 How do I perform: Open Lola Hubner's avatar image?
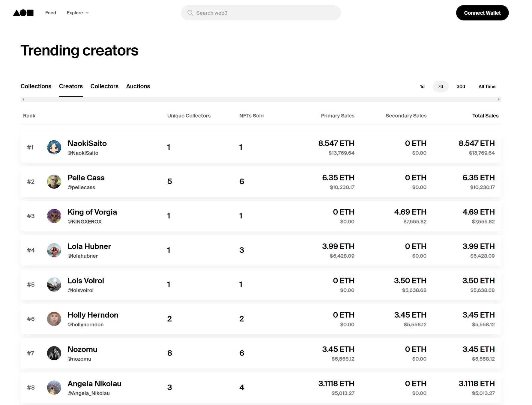pos(54,250)
